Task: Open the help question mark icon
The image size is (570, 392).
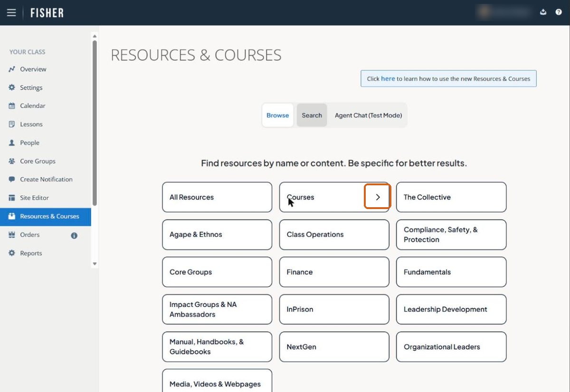Action: [x=559, y=12]
